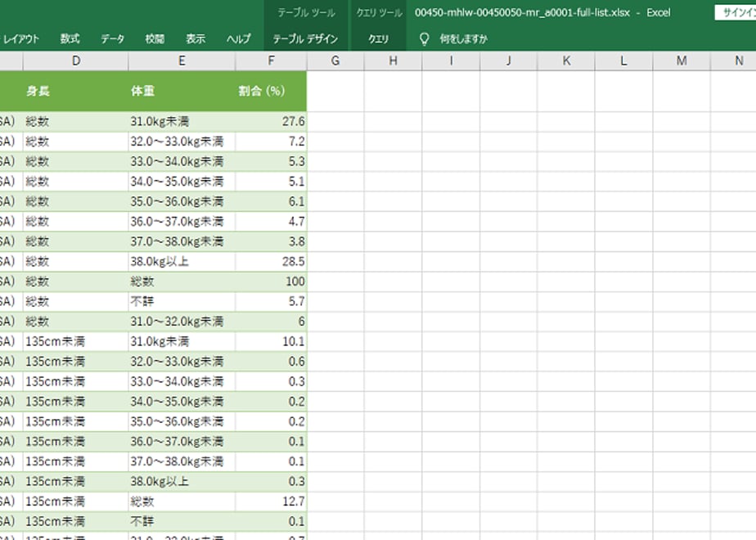Select column D header
This screenshot has width=756, height=540.
click(76, 61)
